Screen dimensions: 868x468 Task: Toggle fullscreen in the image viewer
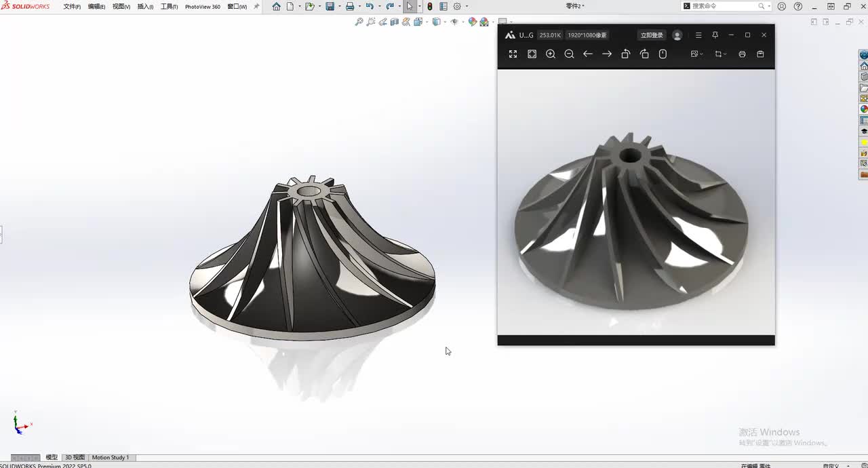pyautogui.click(x=513, y=54)
